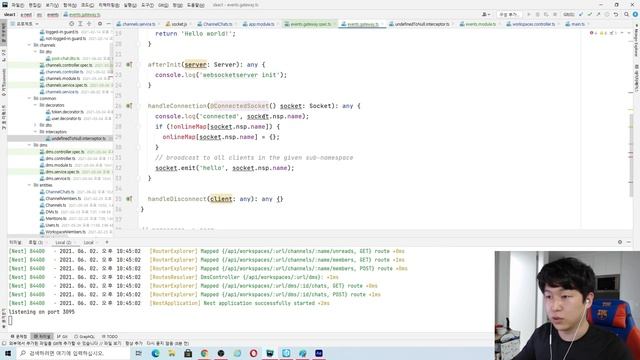Click gutter implement marker beside afterInit

129,64
